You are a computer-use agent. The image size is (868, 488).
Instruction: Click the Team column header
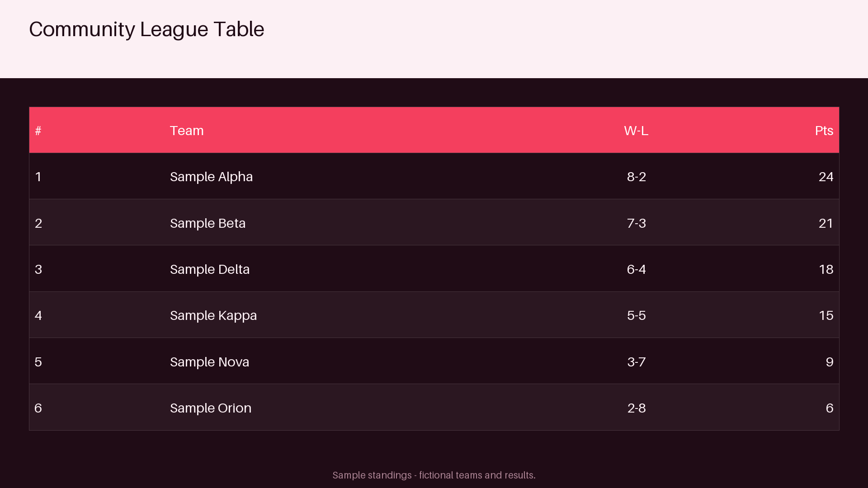pos(187,131)
